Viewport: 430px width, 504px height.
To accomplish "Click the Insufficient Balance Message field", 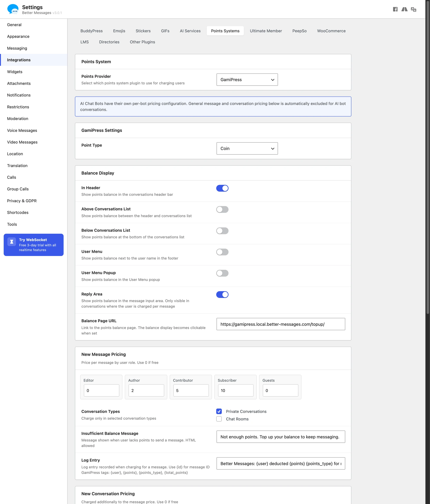I will point(281,437).
